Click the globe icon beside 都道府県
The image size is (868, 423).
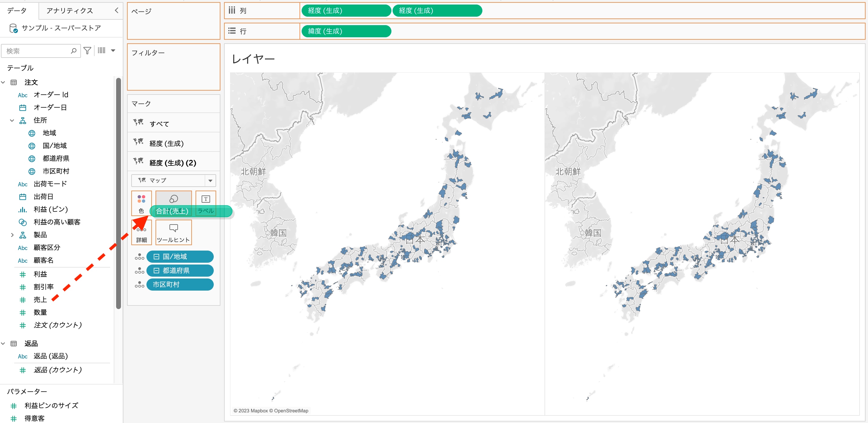[32, 159]
